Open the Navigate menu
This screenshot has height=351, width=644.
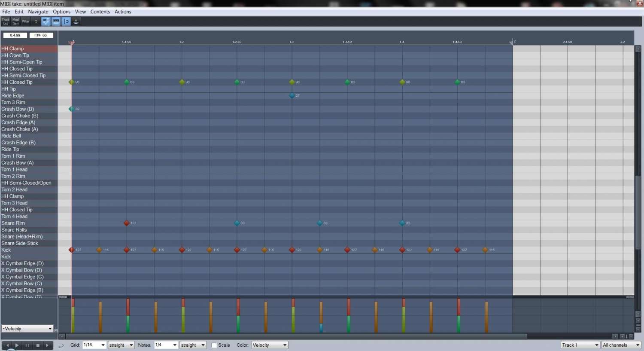point(38,12)
